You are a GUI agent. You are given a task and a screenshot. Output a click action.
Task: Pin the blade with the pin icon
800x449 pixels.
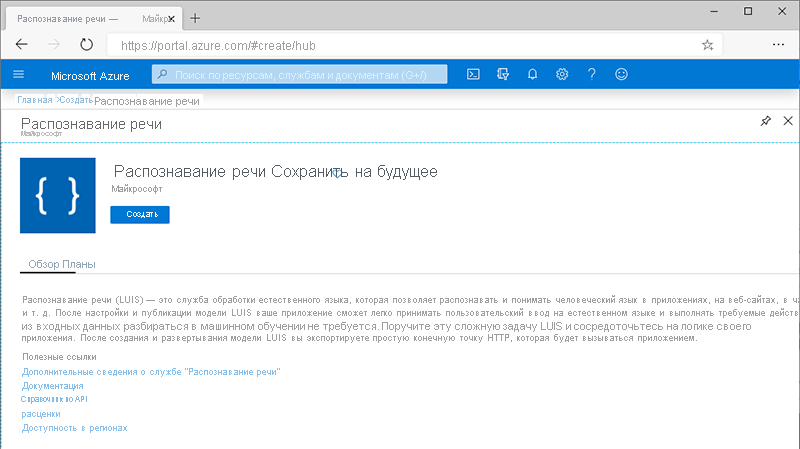(x=765, y=121)
